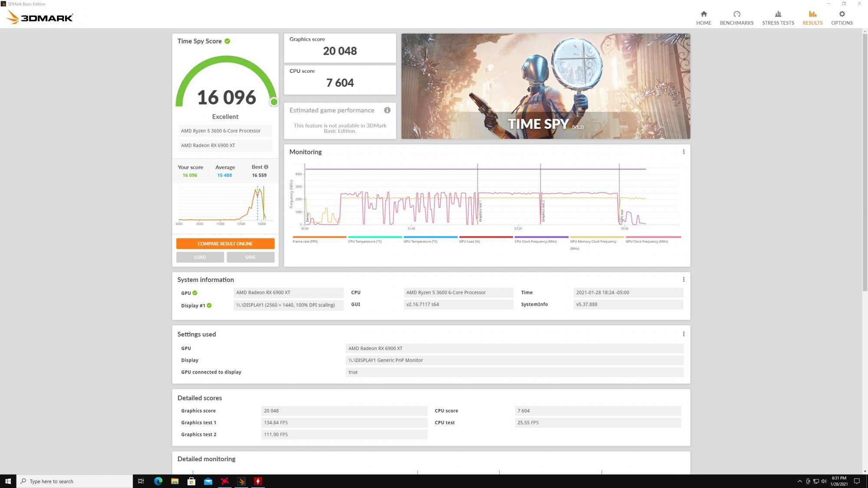
Task: Click the CPU test marker in Monitoring chart
Action: pos(621,216)
